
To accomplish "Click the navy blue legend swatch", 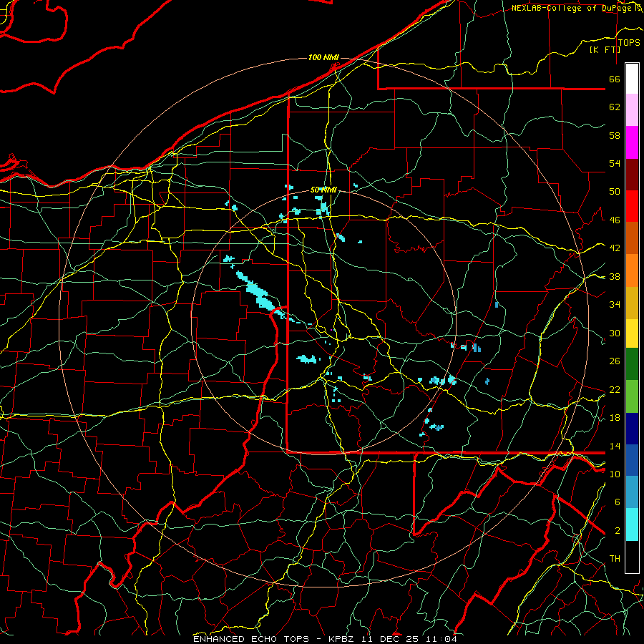I will click(632, 429).
